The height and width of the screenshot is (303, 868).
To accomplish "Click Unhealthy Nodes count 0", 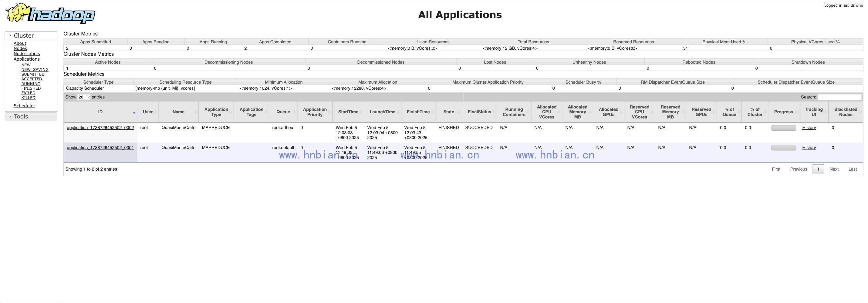I will (537, 68).
